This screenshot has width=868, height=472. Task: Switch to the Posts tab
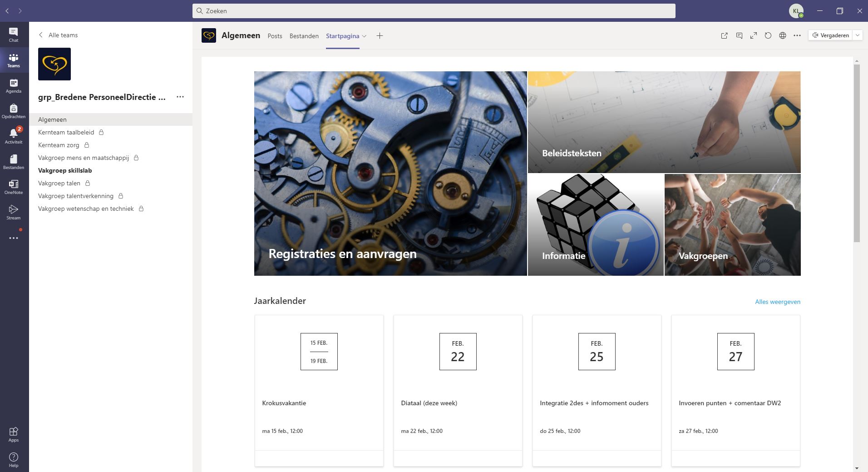(275, 36)
